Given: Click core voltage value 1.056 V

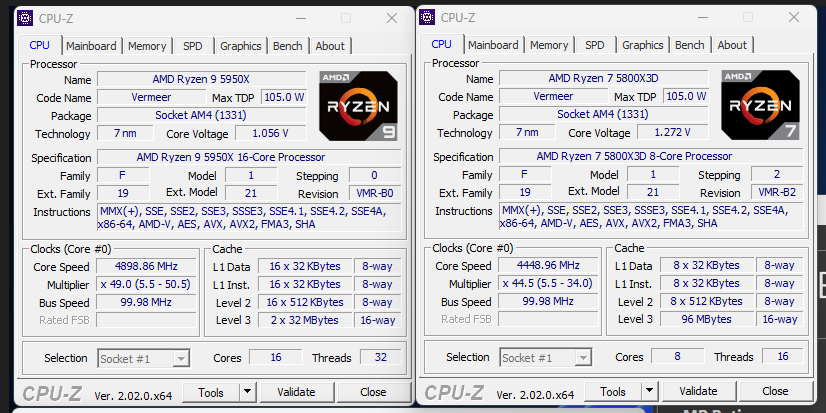Looking at the screenshot, I should (x=271, y=133).
